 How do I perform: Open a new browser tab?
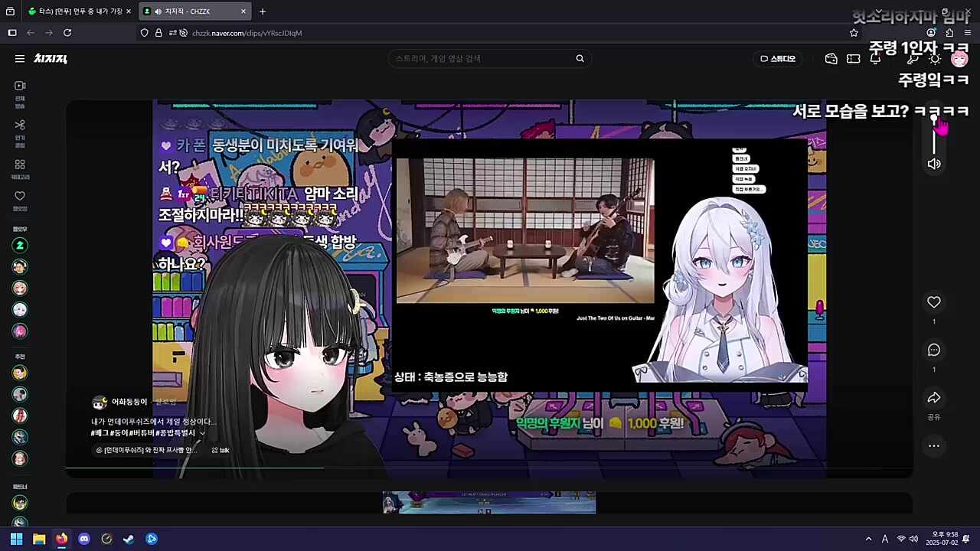point(263,11)
